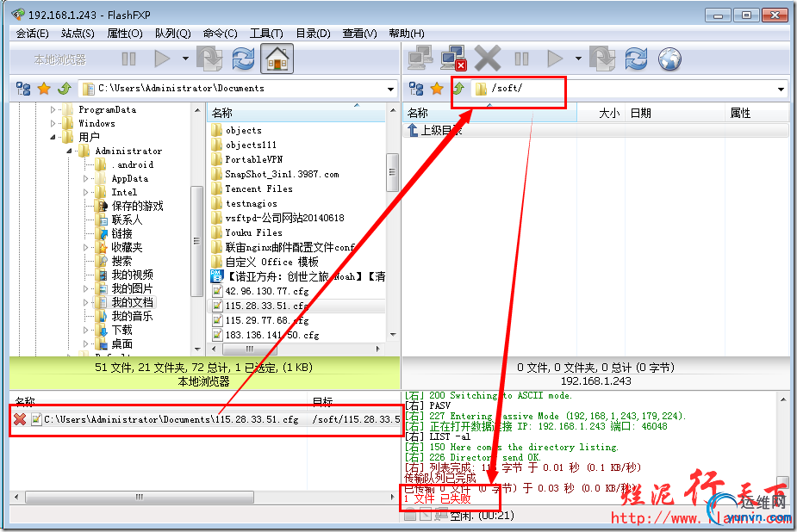Screen dimensions: 797x532
Task: Open the 站点(S) menu
Action: click(x=78, y=34)
